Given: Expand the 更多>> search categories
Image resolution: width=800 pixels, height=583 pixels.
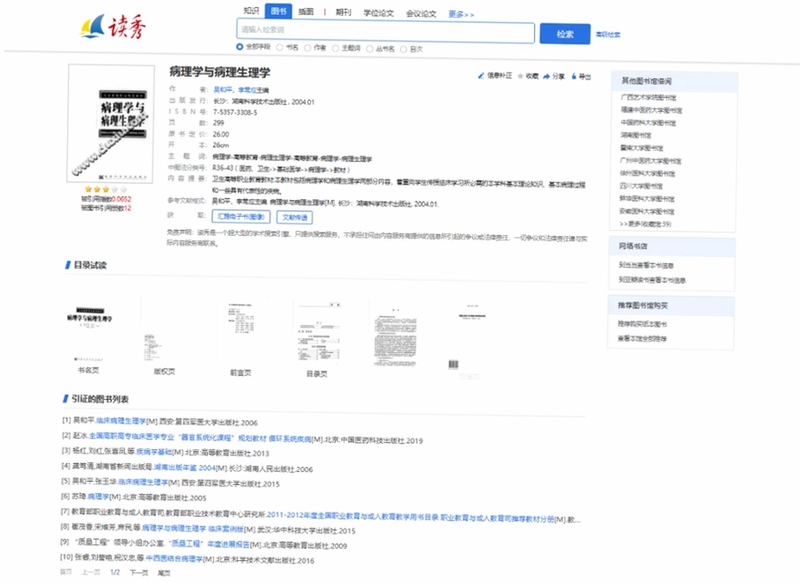Looking at the screenshot, I should coord(461,15).
